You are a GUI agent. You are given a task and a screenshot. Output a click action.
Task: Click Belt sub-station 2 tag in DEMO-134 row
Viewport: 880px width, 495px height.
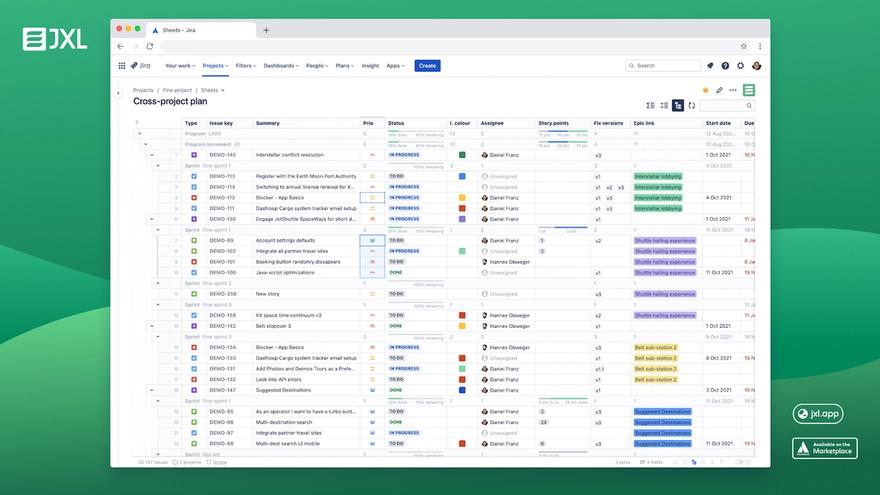(656, 347)
